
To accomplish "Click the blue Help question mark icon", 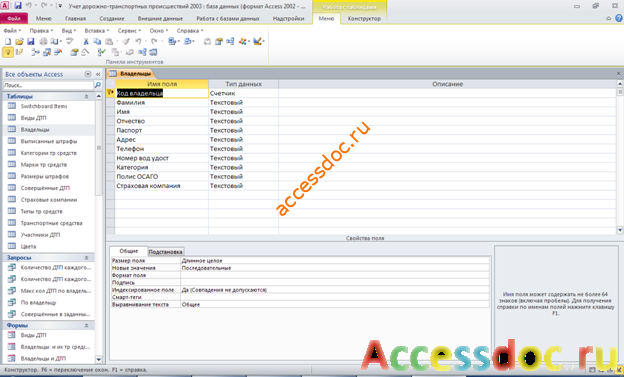I will point(618,18).
